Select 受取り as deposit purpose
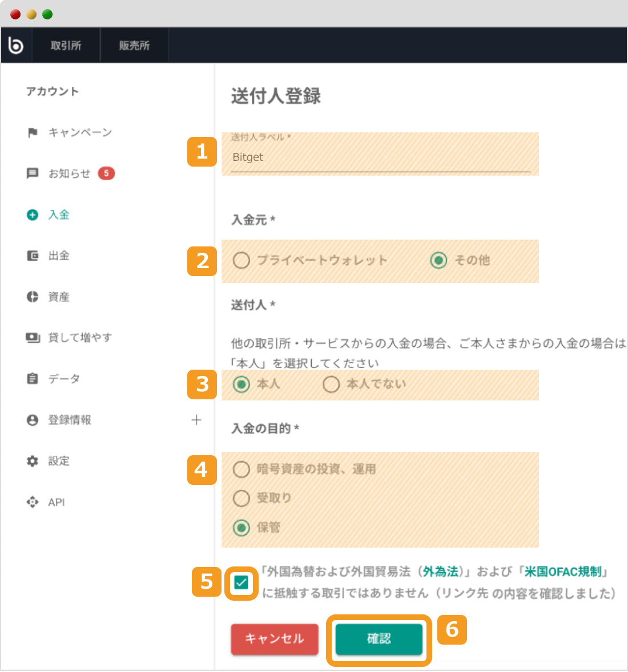 (x=241, y=498)
